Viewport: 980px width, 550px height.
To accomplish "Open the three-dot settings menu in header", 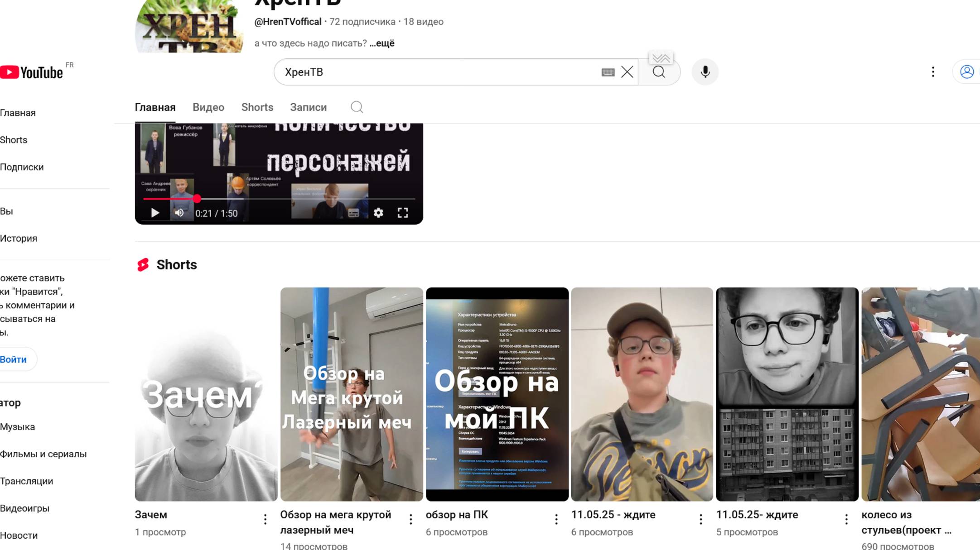I will point(932,72).
